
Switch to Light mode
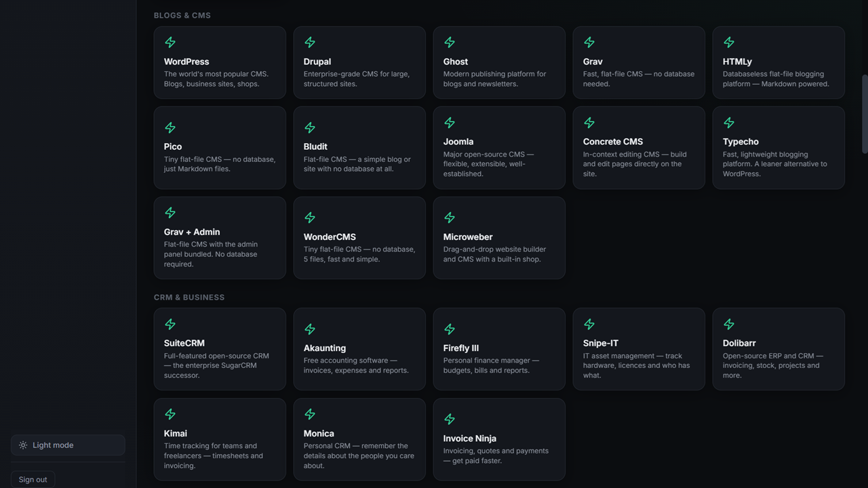tap(68, 445)
